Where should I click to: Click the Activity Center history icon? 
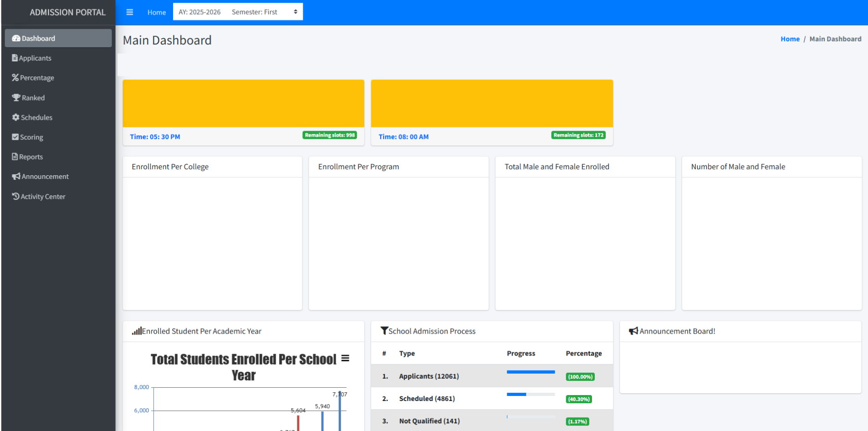(x=15, y=197)
